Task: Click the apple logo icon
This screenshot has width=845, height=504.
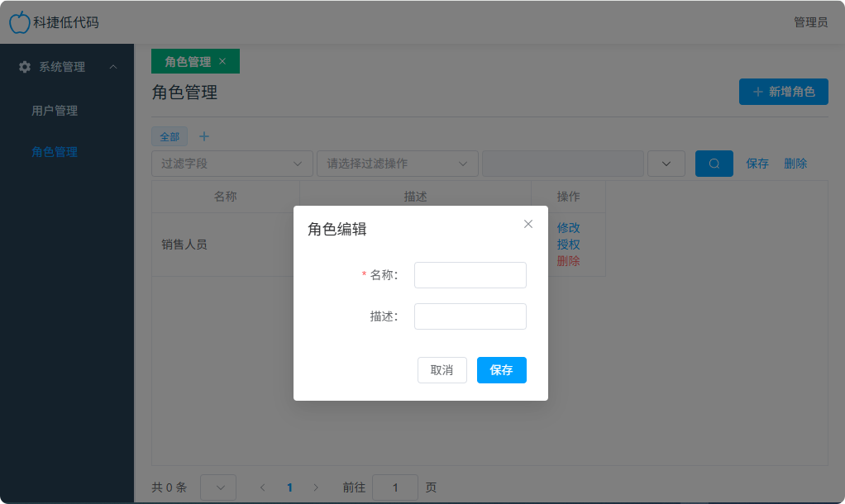Action: 19,22
